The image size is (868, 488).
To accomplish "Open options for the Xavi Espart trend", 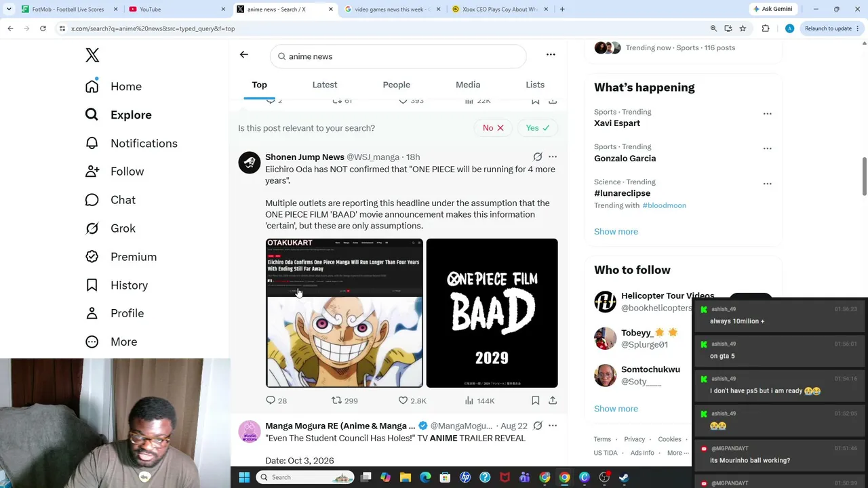I will (x=767, y=113).
